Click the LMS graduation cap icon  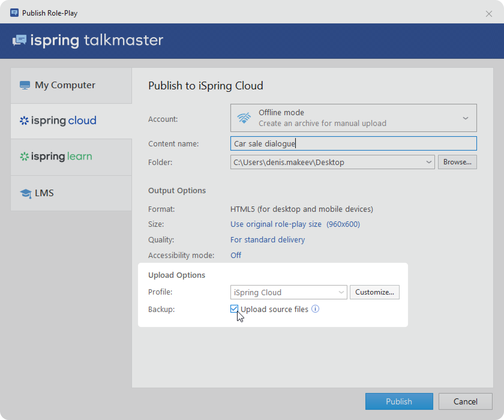click(25, 193)
